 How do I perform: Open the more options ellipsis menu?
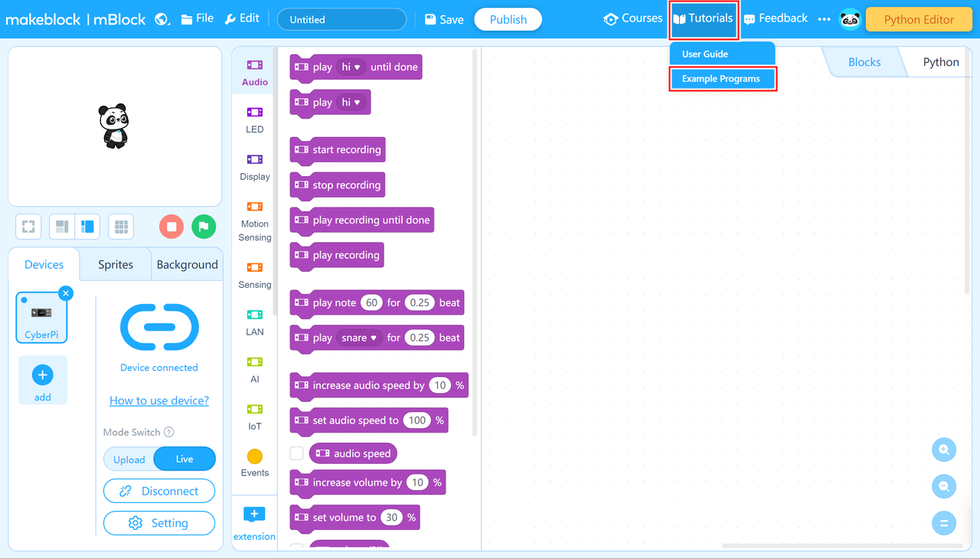click(x=824, y=20)
